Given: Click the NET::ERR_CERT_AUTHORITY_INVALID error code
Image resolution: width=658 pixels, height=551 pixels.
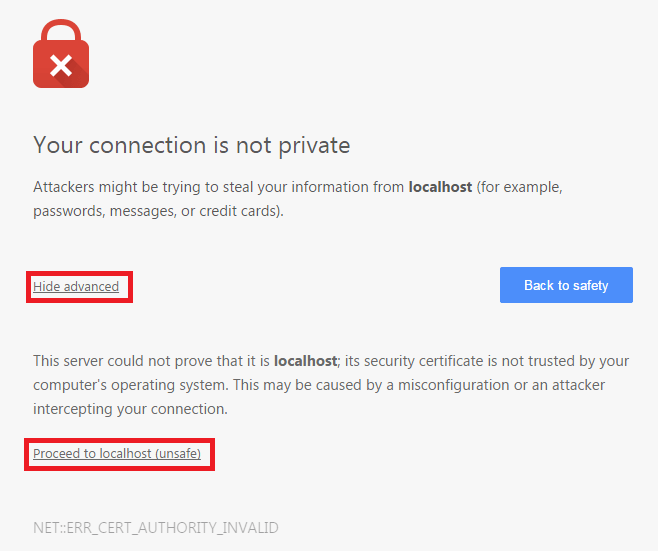Looking at the screenshot, I should coord(156,527).
